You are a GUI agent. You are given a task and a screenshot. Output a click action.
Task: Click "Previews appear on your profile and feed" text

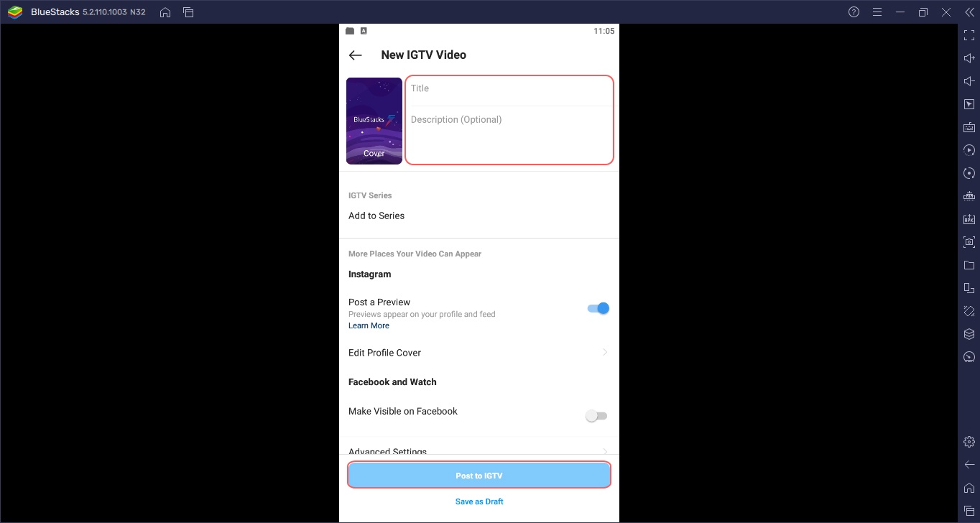point(422,314)
